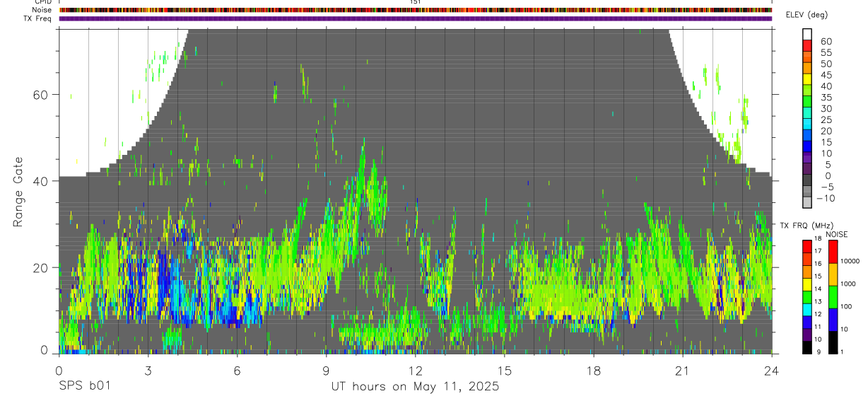Click the black bottom segment of the NOISE color bar

coord(832,342)
